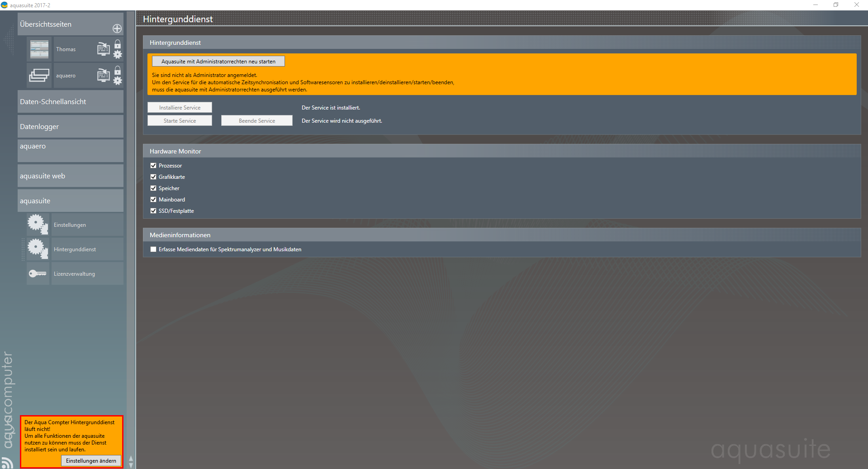Select Hintergunddienst in the sidebar

point(87,249)
